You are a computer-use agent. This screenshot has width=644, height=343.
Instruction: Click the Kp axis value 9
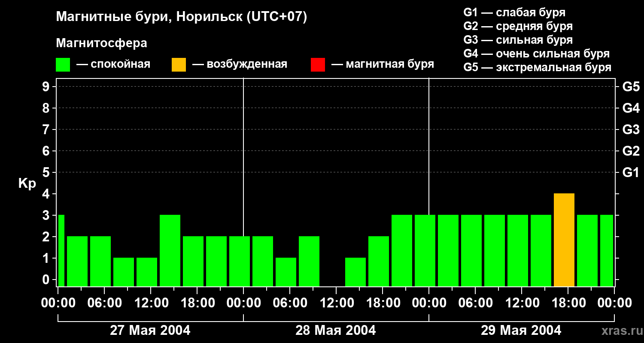47,87
